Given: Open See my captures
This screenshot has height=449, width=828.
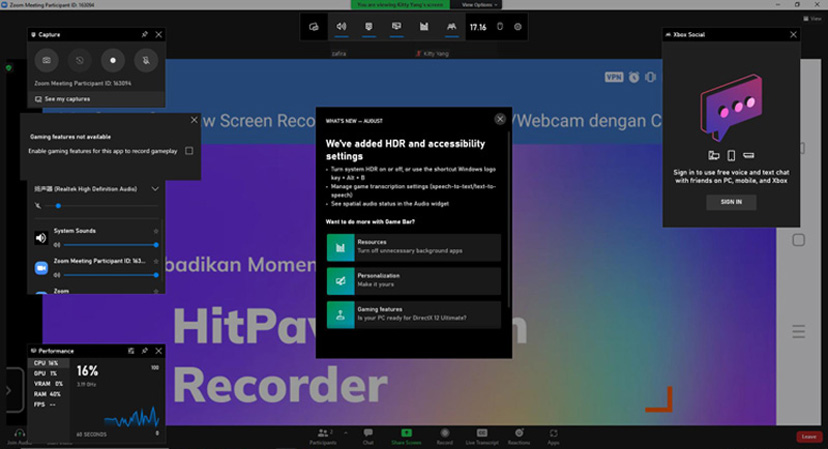Looking at the screenshot, I should pyautogui.click(x=62, y=99).
